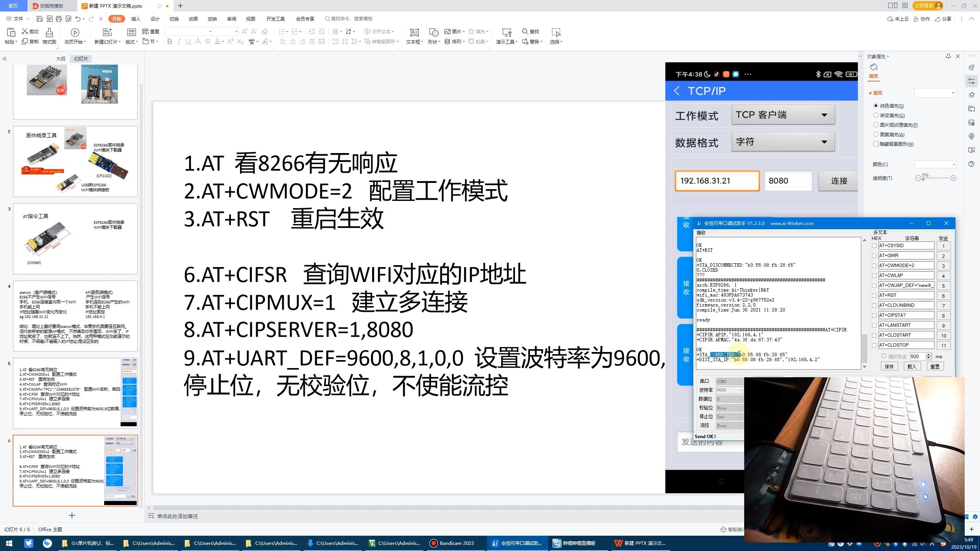
Task: Open the Insert (插入) ribbon tab
Action: pyautogui.click(x=136, y=18)
